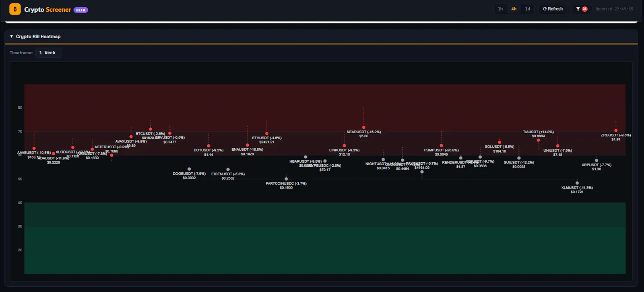
Task: Select the DOGEUSDT data point dot
Action: click(189, 169)
